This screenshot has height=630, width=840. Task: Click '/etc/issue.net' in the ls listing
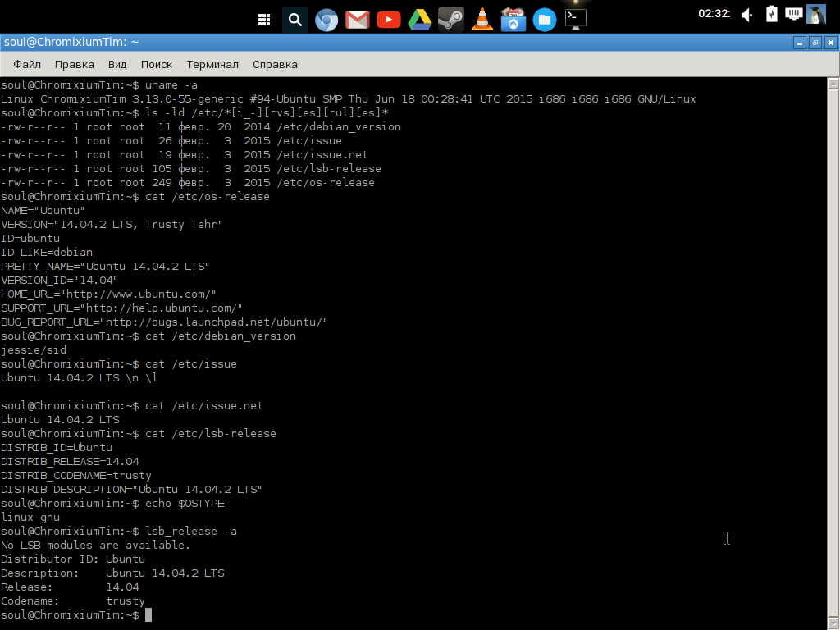pyautogui.click(x=322, y=155)
